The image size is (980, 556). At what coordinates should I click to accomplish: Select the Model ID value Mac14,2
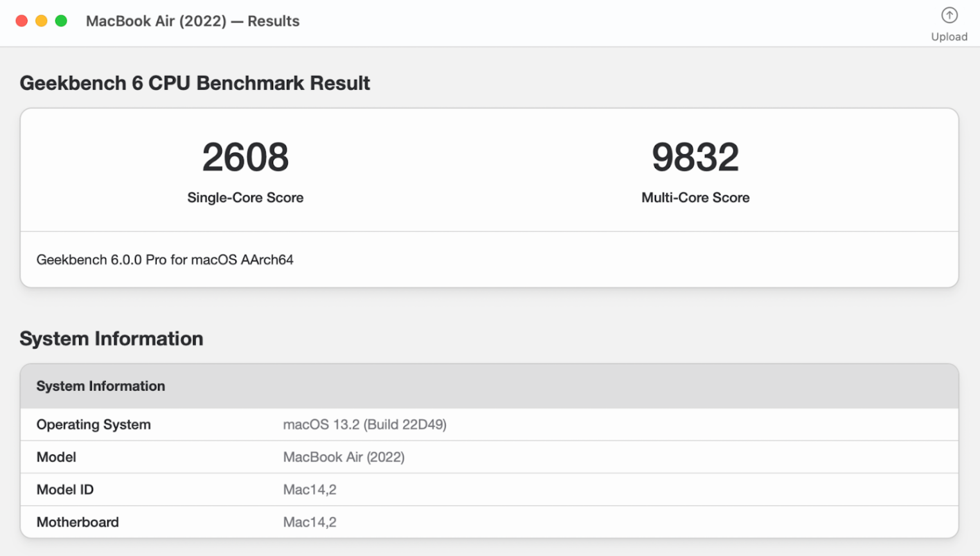pyautogui.click(x=310, y=489)
